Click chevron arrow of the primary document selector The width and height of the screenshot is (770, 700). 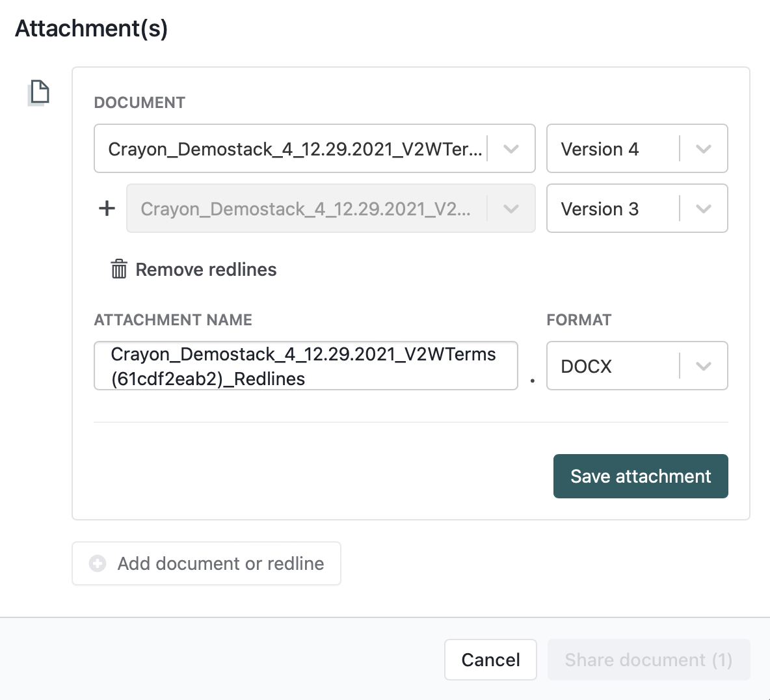point(511,149)
